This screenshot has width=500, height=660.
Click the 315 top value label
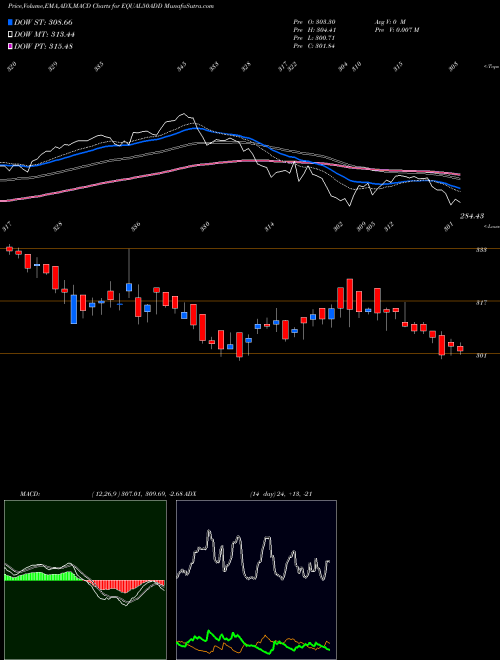398,67
